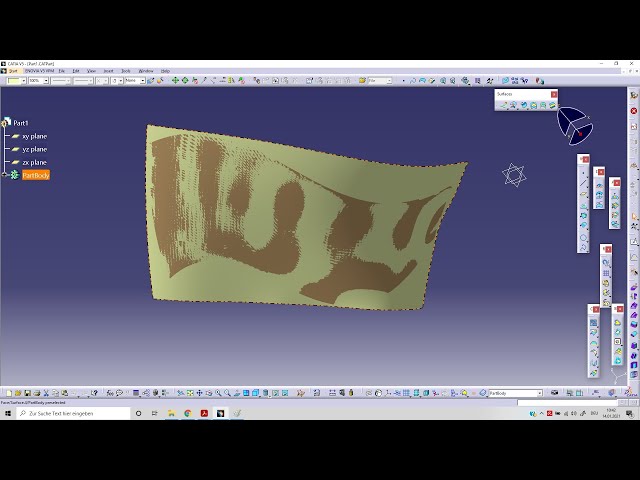Screen dimensions: 640x480
Task: Open Chrome from the taskbar
Action: click(188, 413)
